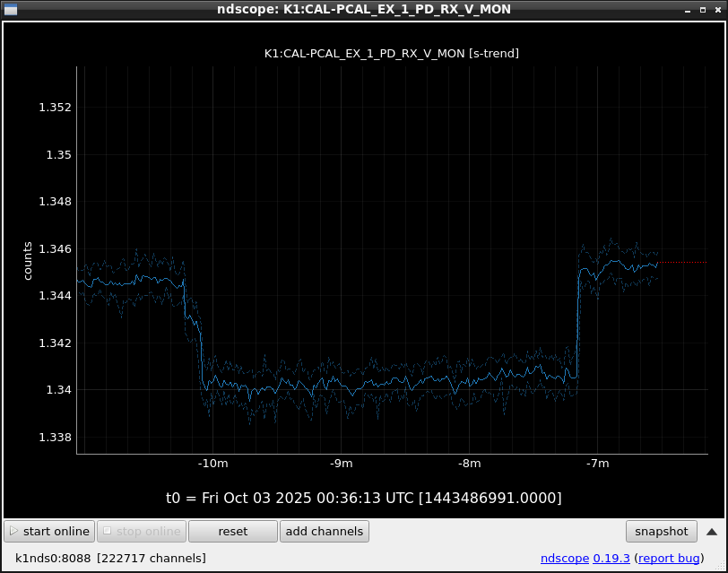Click the start online button
This screenshot has width=728, height=573.
[x=50, y=532]
